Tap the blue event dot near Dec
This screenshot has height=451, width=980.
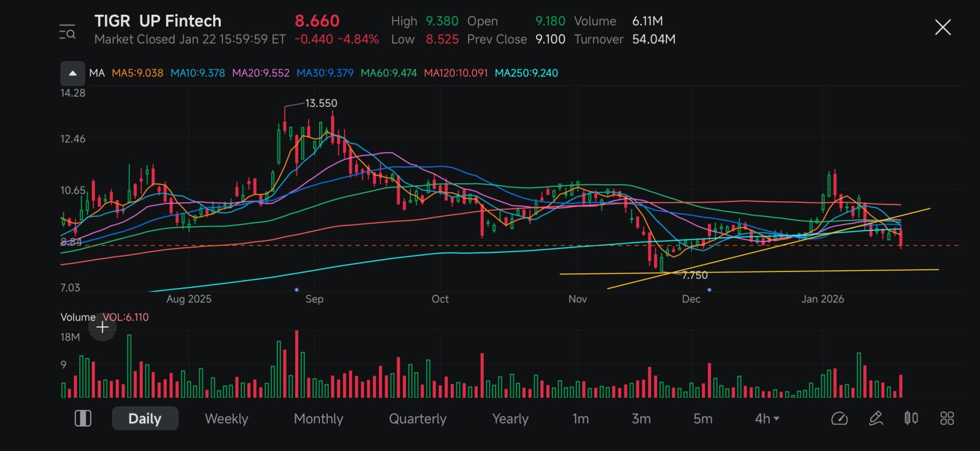tap(709, 289)
